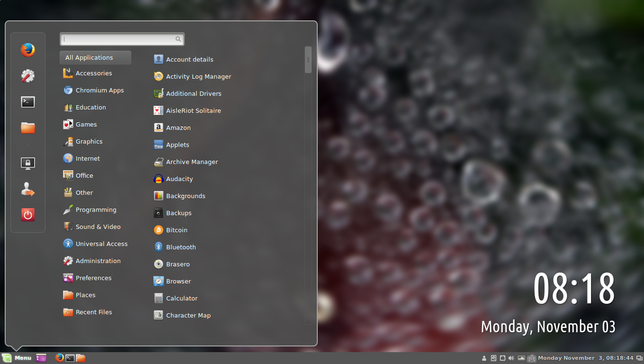
Task: Open the orange Files folder in menu sidebar
Action: [28, 127]
